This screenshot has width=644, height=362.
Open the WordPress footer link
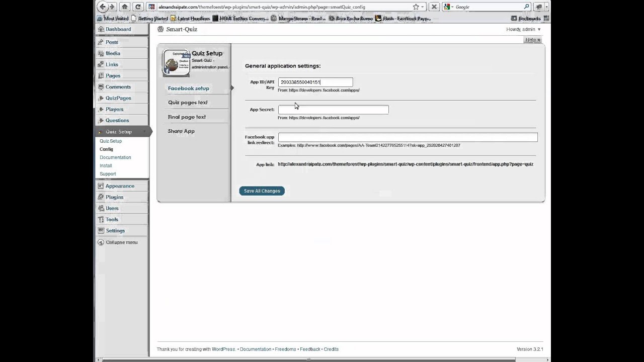coord(223,349)
